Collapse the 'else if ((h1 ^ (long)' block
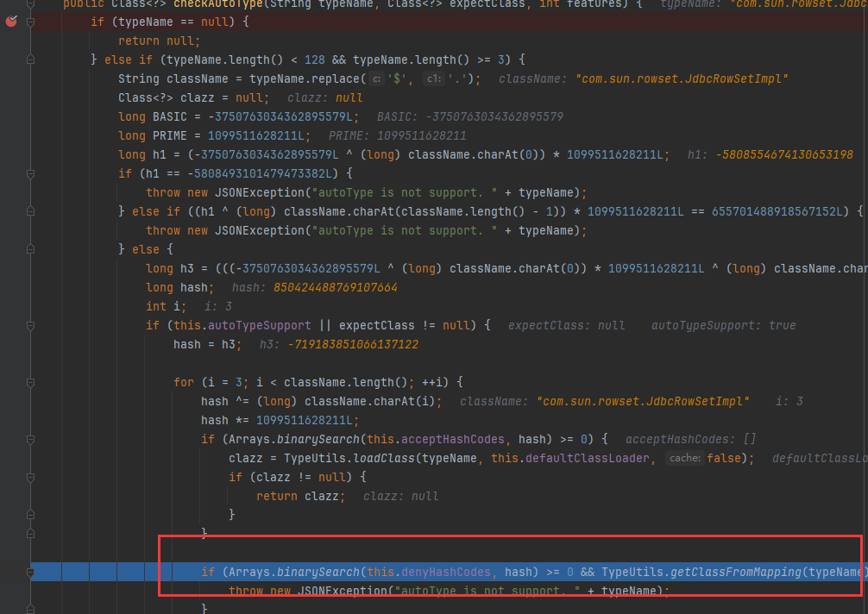This screenshot has width=868, height=614. coord(31,211)
